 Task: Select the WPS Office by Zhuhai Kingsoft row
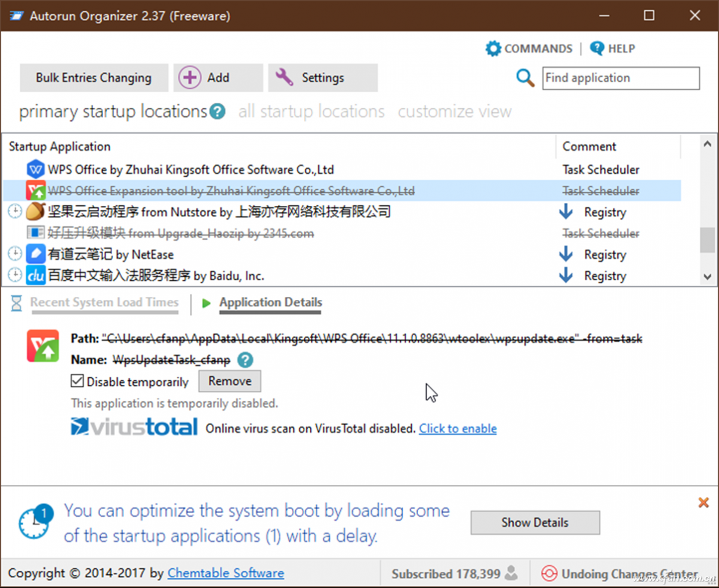tap(342, 169)
